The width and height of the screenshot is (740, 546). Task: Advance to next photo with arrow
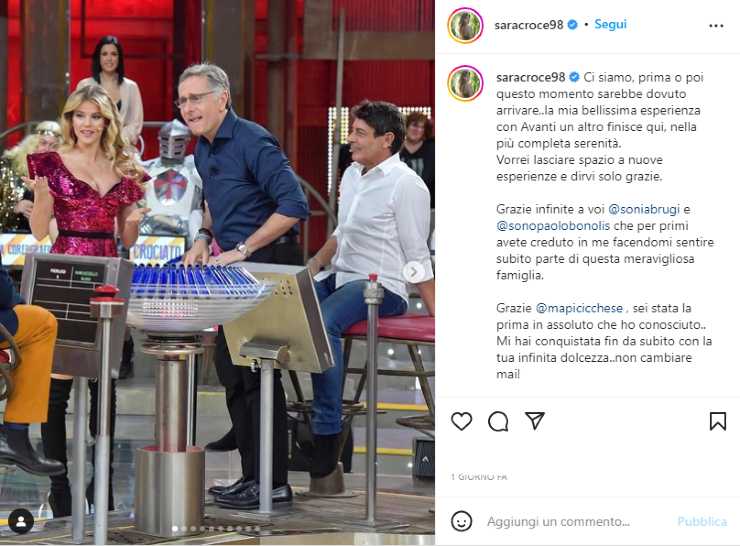413,272
